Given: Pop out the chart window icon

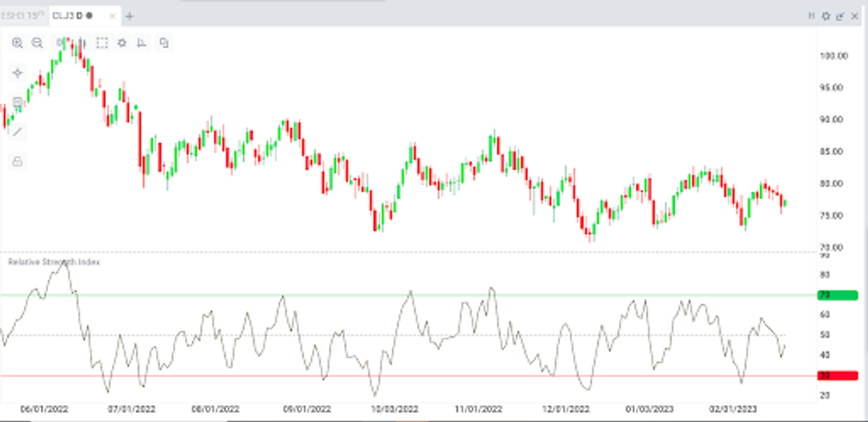Looking at the screenshot, I should pos(841,16).
